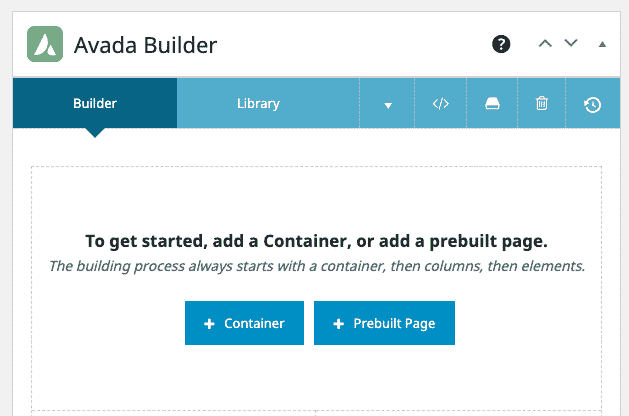
Task: Add a new Container
Action: click(244, 323)
